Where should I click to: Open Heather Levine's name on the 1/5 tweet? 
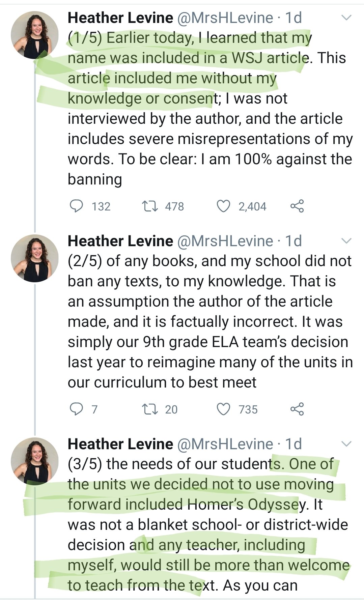[120, 18]
